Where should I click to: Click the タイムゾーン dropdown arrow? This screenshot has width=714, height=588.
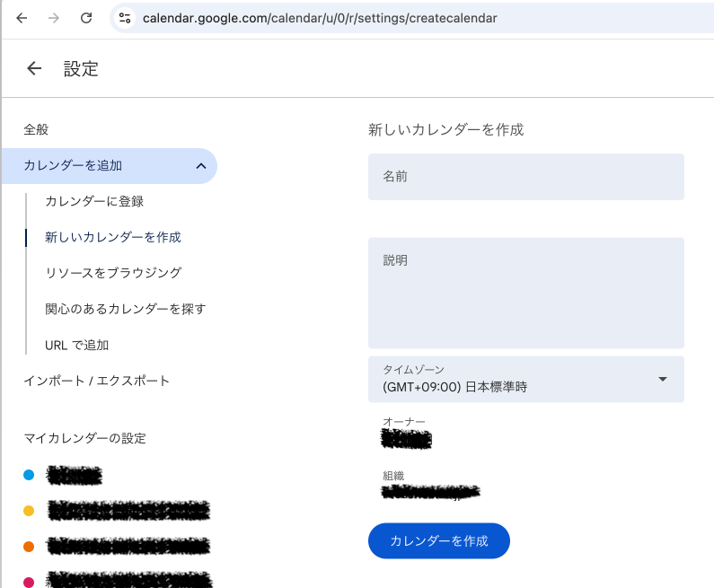pyautogui.click(x=663, y=379)
